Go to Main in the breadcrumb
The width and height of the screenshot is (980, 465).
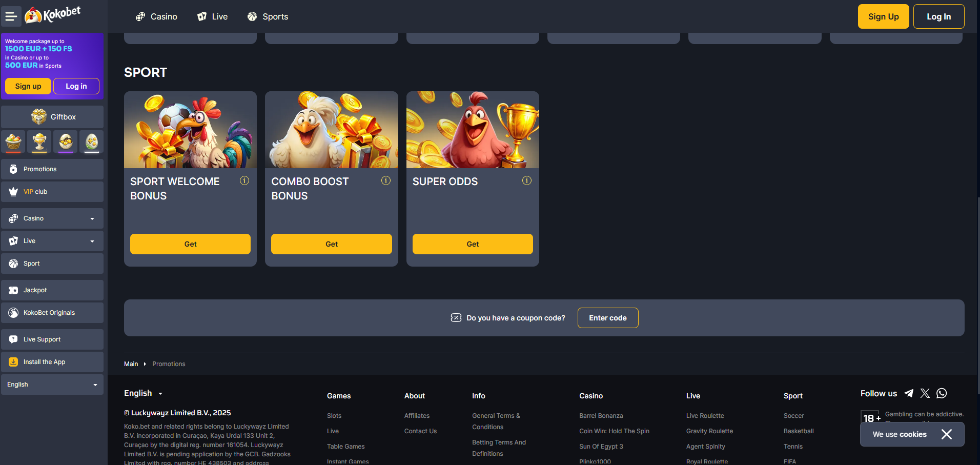(x=131, y=364)
